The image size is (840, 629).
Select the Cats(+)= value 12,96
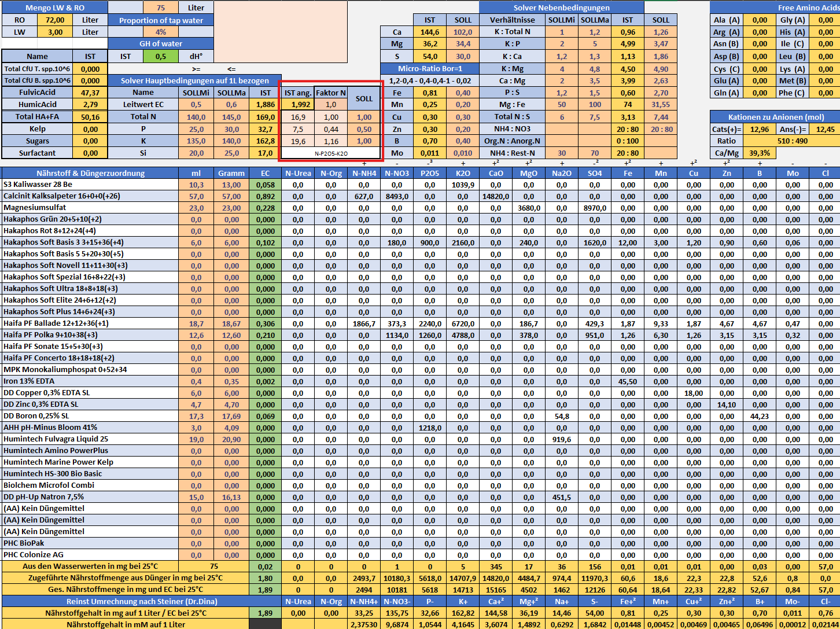pyautogui.click(x=759, y=130)
